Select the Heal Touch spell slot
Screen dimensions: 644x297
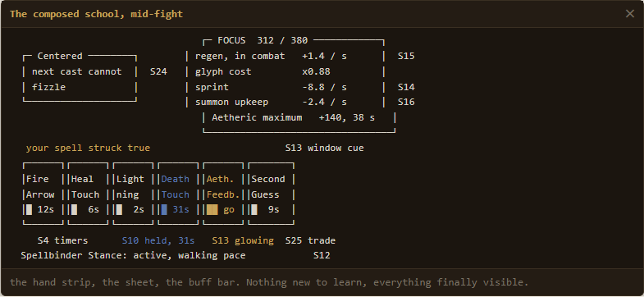click(x=88, y=194)
